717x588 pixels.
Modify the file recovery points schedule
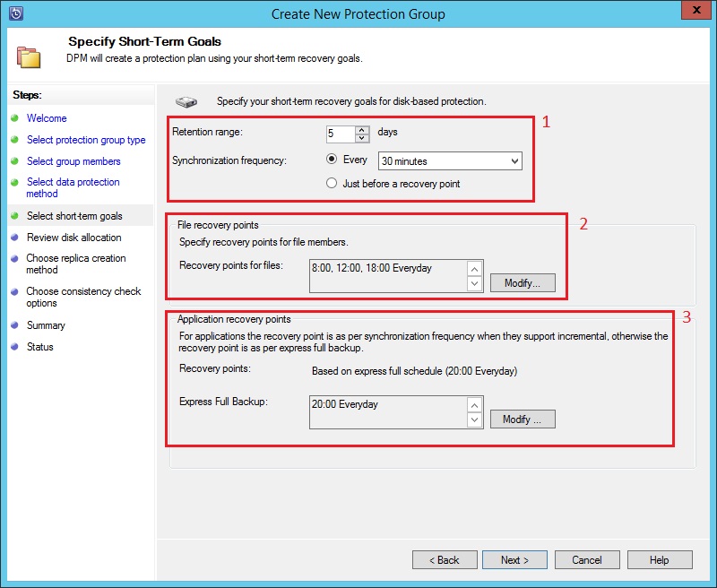pos(523,283)
